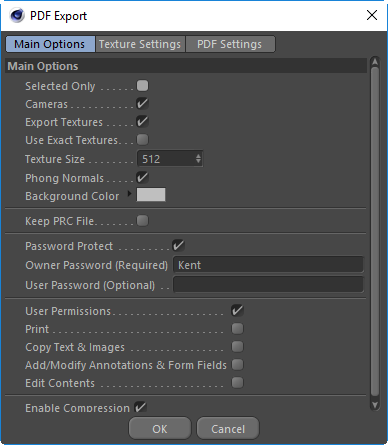388x445 pixels.
Task: Click the scrollbar down arrow
Action: pyautogui.click(x=375, y=405)
